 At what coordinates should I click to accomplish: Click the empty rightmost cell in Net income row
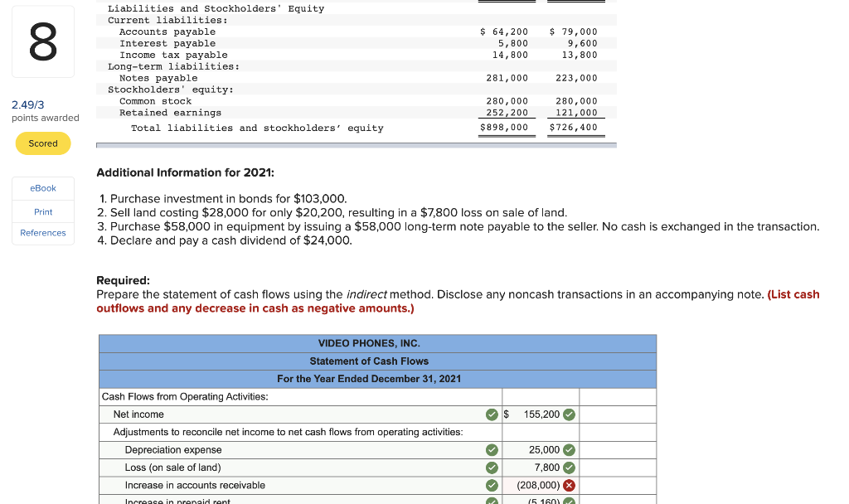618,414
